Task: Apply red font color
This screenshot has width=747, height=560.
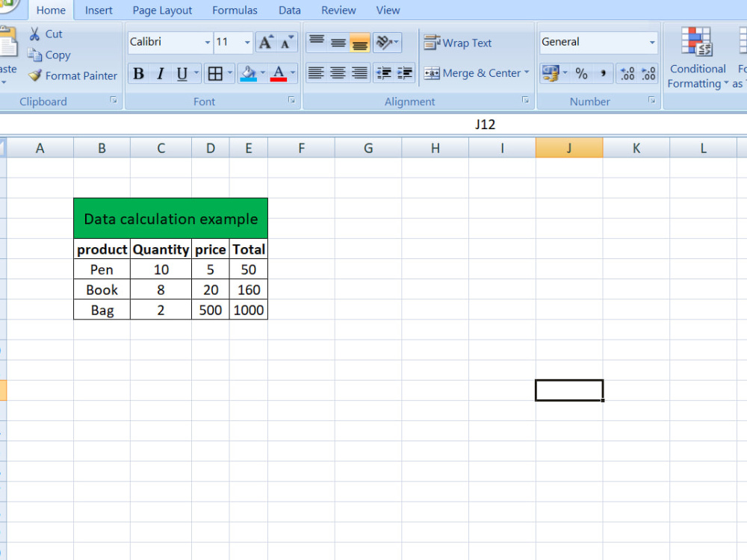Action: coord(278,73)
